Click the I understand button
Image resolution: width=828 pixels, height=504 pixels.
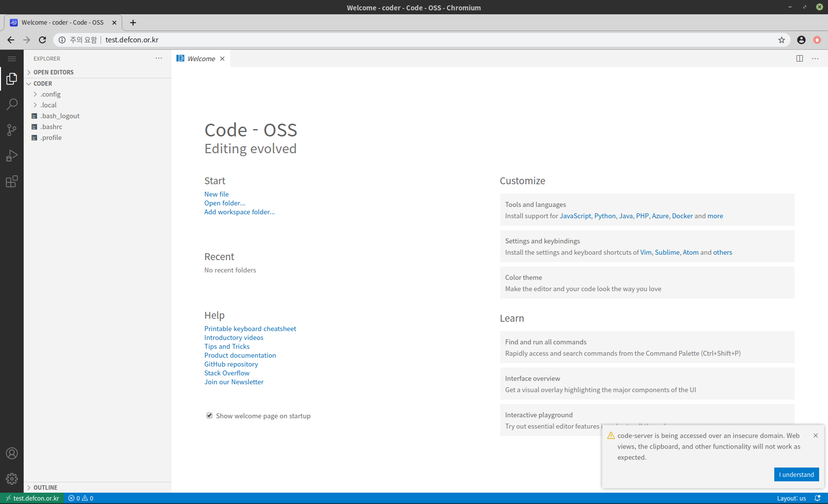coord(796,474)
